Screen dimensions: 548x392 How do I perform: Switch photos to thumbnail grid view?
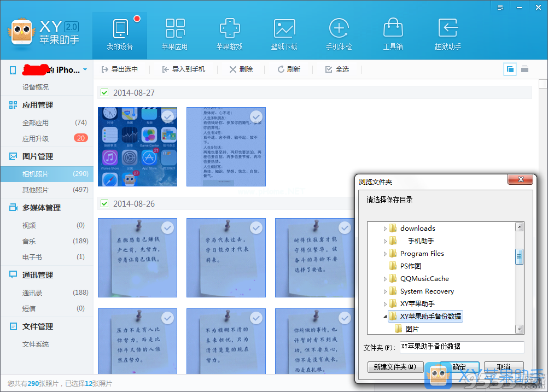(509, 69)
